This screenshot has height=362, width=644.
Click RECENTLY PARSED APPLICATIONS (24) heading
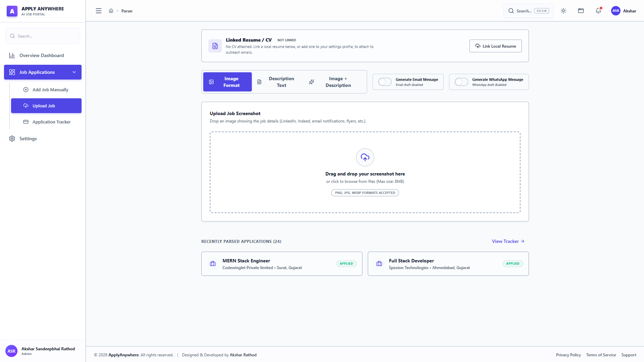click(241, 242)
